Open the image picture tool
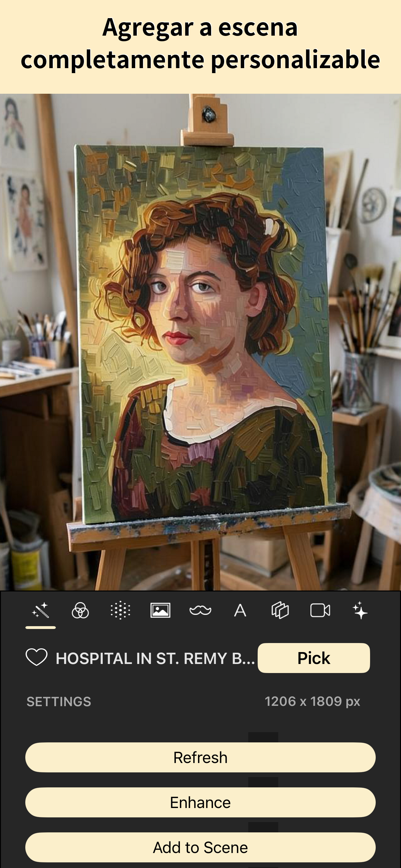401x868 pixels. (160, 611)
